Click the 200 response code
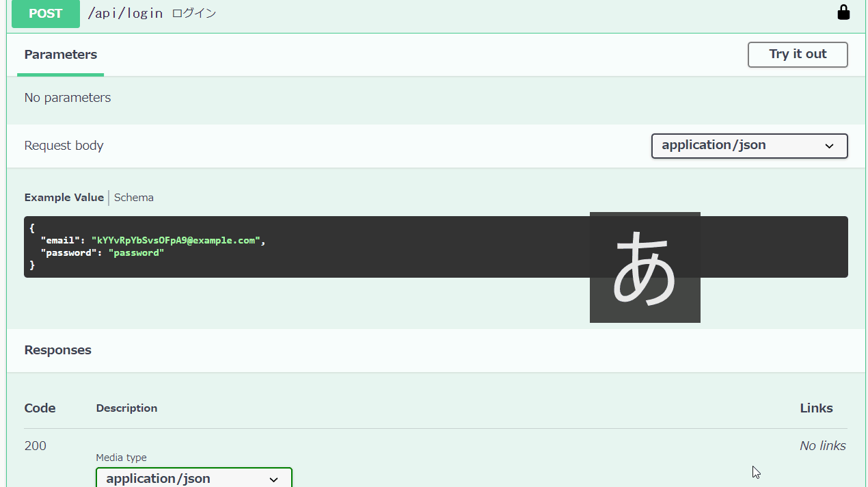This screenshot has width=868, height=487. 36,446
